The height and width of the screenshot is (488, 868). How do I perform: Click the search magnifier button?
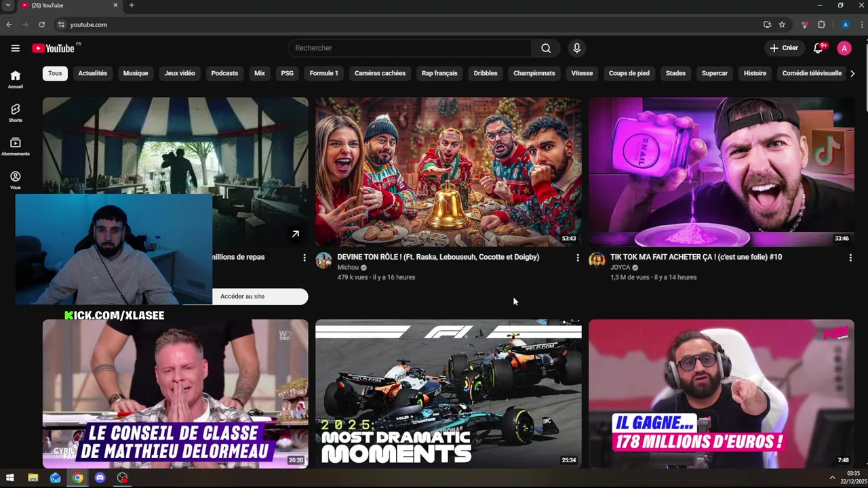(546, 48)
